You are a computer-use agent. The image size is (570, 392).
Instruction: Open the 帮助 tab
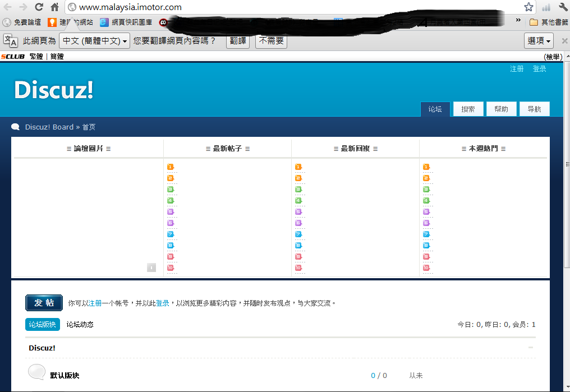point(502,109)
